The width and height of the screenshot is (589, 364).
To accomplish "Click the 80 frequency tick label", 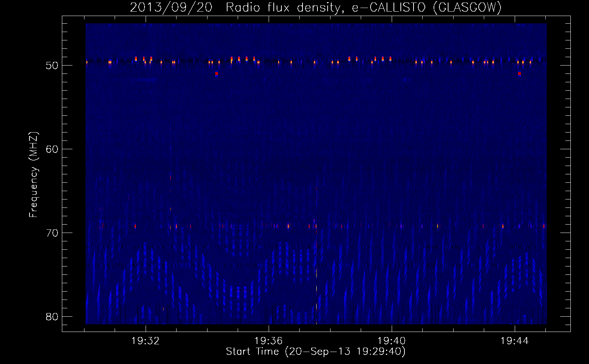I will 52,317.
